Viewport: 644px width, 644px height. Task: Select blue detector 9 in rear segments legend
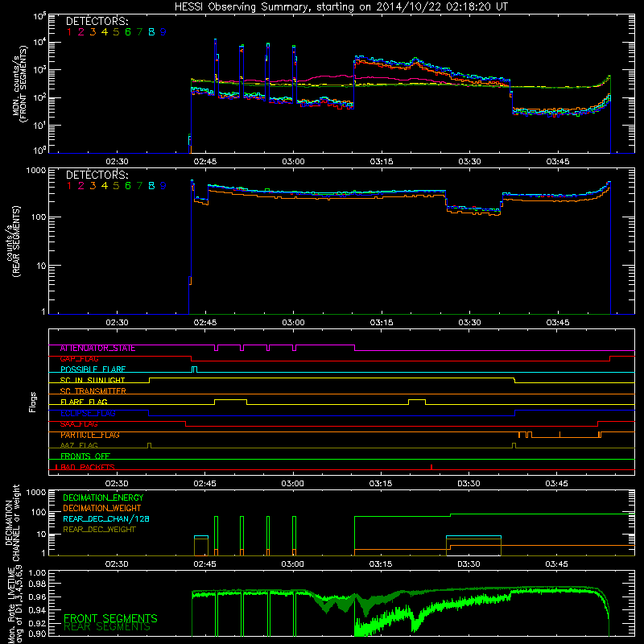pyautogui.click(x=163, y=186)
